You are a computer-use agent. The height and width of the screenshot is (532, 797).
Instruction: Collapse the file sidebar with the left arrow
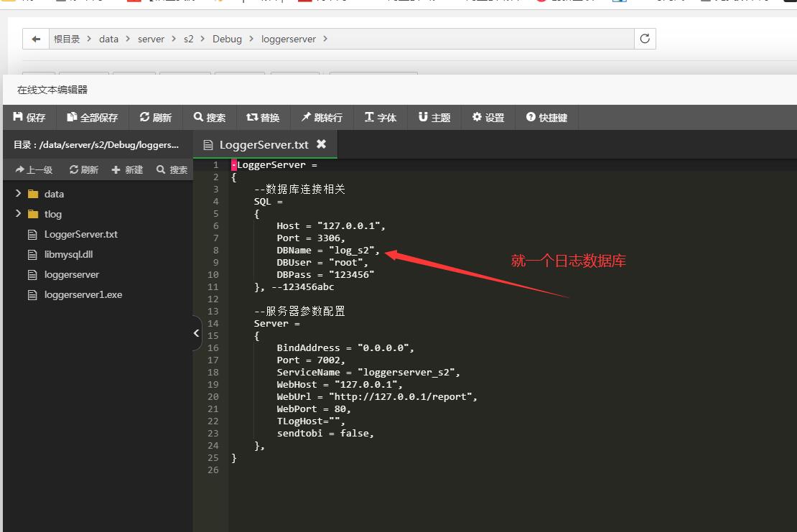(x=195, y=332)
